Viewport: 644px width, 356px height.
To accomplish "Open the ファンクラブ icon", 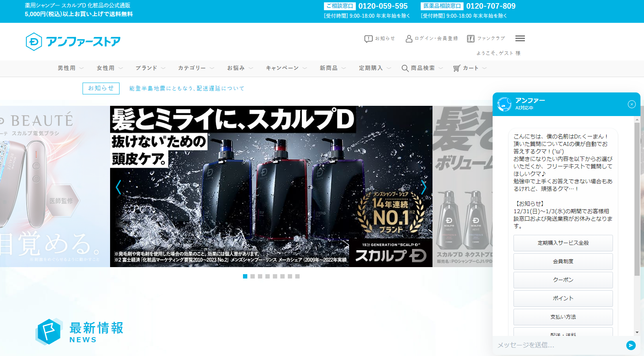I will pos(471,39).
